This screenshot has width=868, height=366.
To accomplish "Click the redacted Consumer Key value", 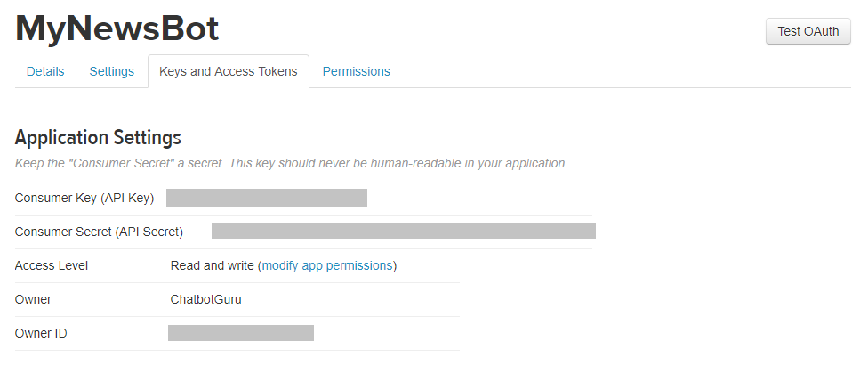I will (266, 198).
